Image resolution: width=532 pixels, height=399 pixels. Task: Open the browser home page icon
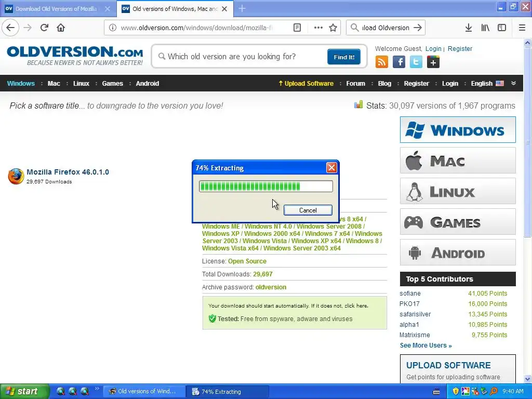pyautogui.click(x=61, y=28)
